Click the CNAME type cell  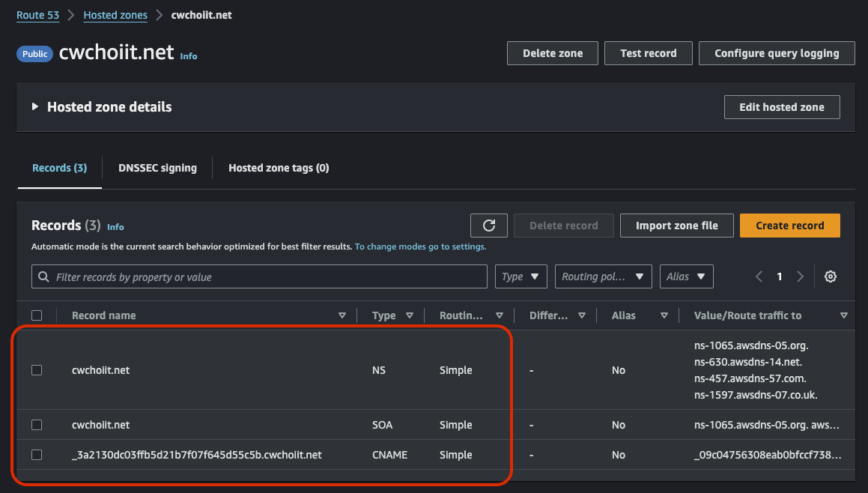click(x=389, y=455)
